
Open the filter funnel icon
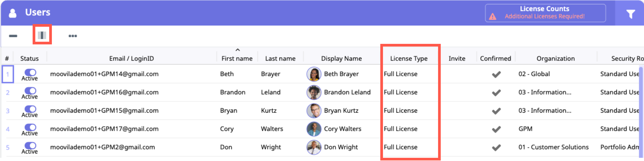630,13
